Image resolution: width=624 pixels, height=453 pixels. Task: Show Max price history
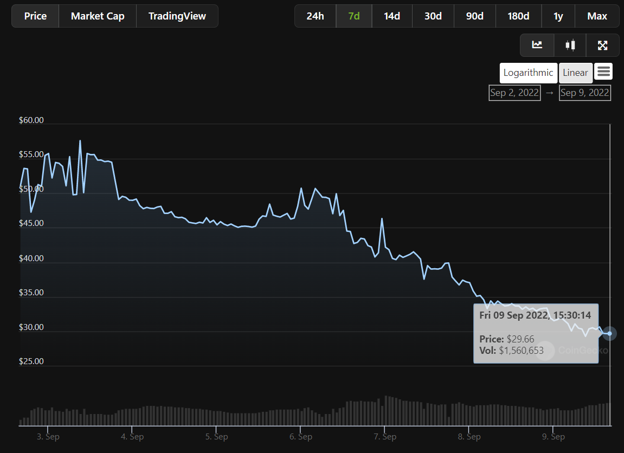tap(597, 16)
